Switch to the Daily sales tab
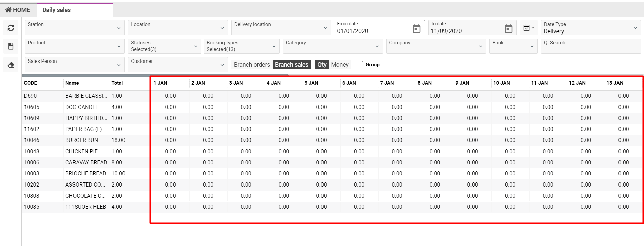Image resolution: width=644 pixels, height=246 pixels. [56, 10]
